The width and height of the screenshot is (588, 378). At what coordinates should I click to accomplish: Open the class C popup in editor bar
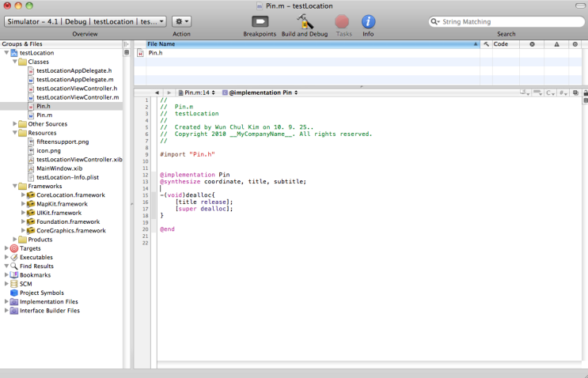(551, 93)
